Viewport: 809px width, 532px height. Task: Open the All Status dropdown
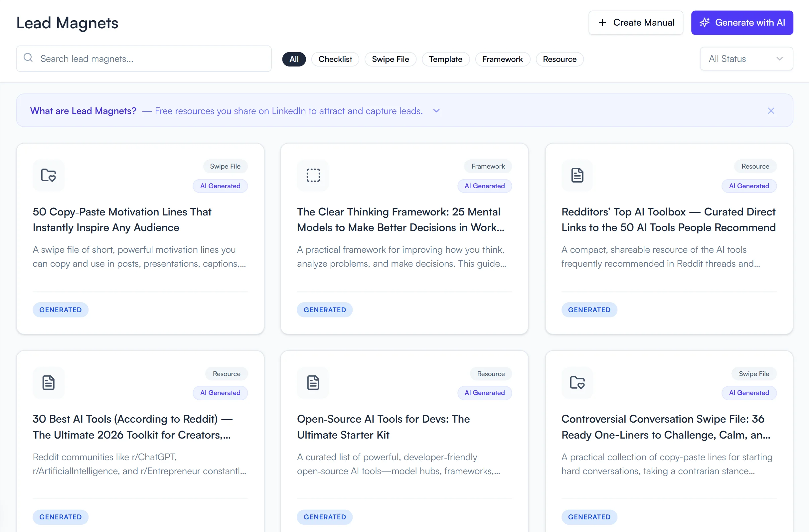click(x=746, y=59)
